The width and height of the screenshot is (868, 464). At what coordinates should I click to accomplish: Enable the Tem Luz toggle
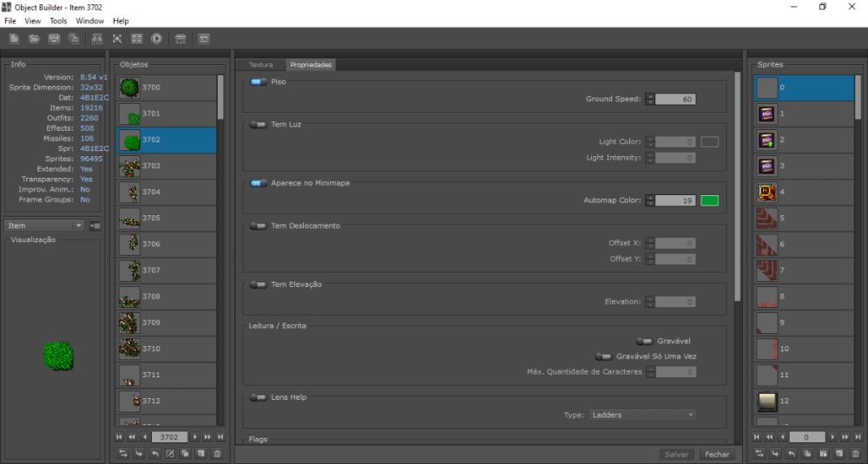(259, 125)
